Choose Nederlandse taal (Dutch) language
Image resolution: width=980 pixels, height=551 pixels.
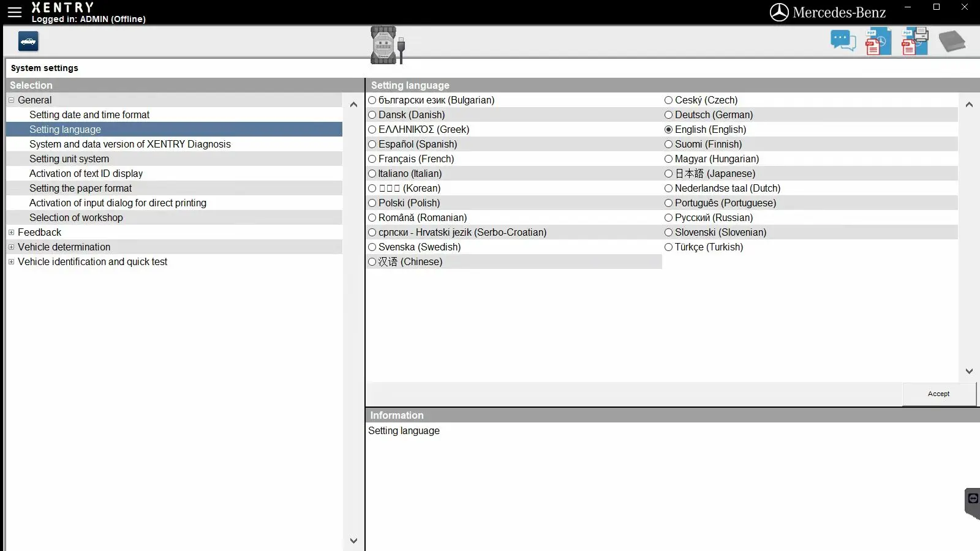[668, 188]
